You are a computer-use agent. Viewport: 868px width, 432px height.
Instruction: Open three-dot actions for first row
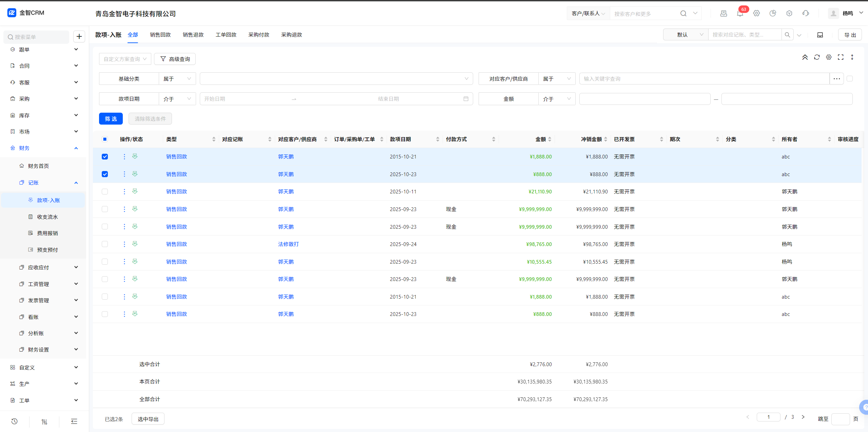[124, 156]
